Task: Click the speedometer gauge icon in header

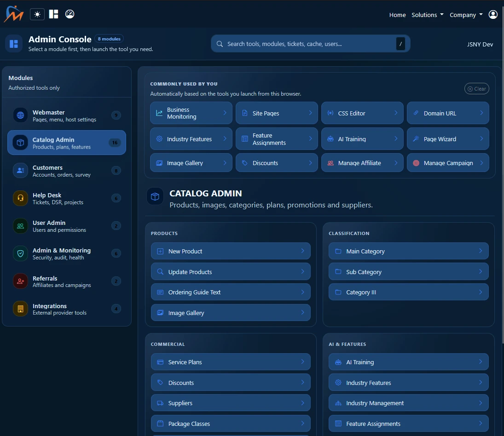Action: 70,14
